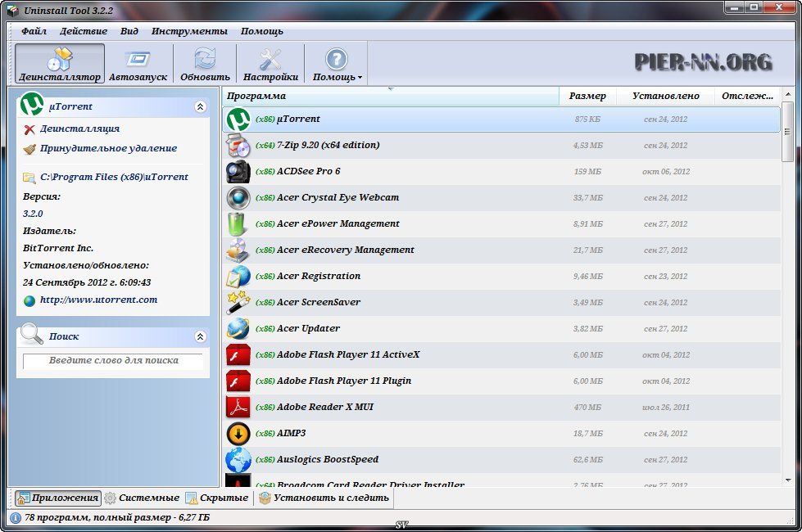Select row text Acer Crystal Eye Webcam

(x=338, y=197)
